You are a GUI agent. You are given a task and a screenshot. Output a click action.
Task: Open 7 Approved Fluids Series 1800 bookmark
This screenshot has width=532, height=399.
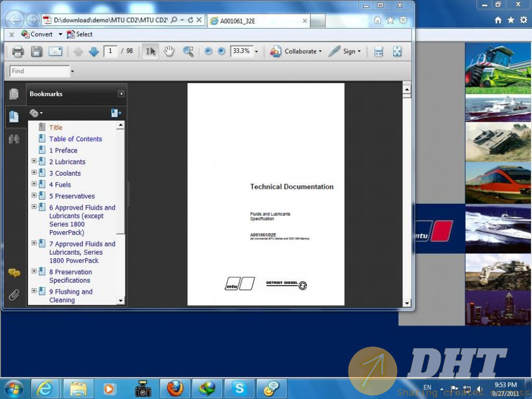pos(83,252)
